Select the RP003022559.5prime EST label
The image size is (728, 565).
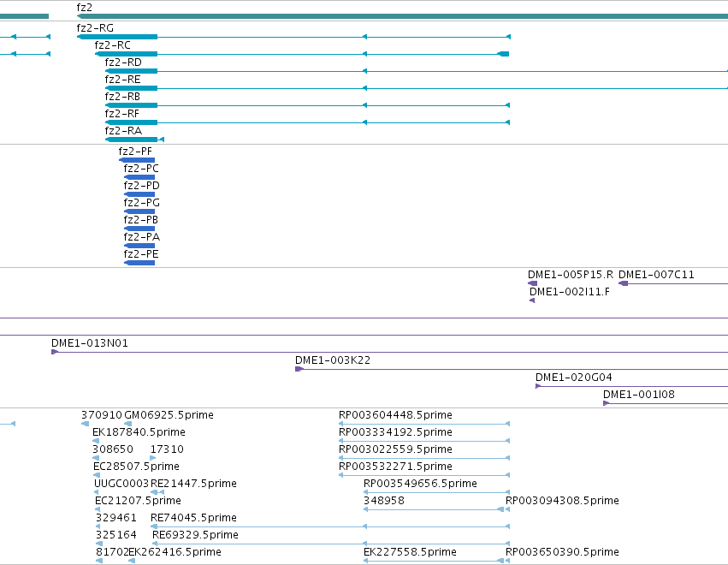(x=395, y=449)
